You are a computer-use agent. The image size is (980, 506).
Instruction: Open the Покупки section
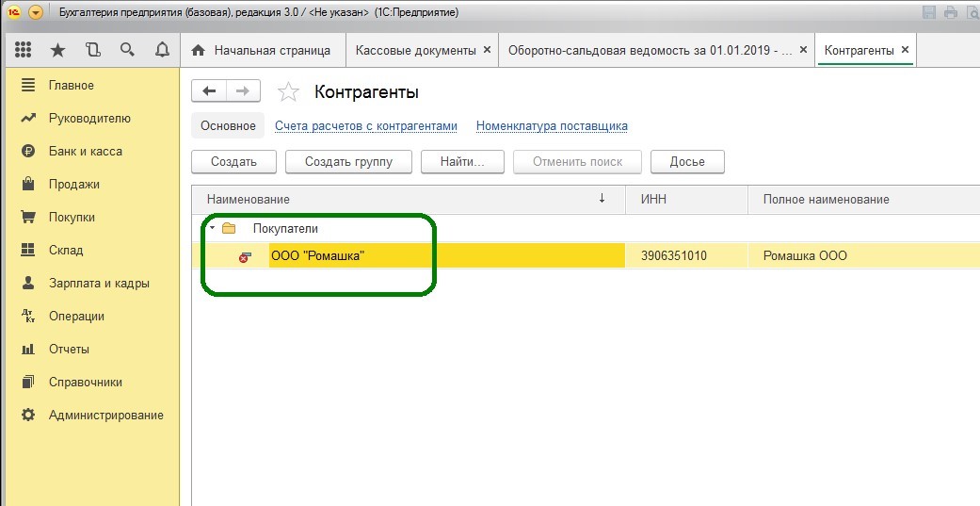(x=72, y=218)
